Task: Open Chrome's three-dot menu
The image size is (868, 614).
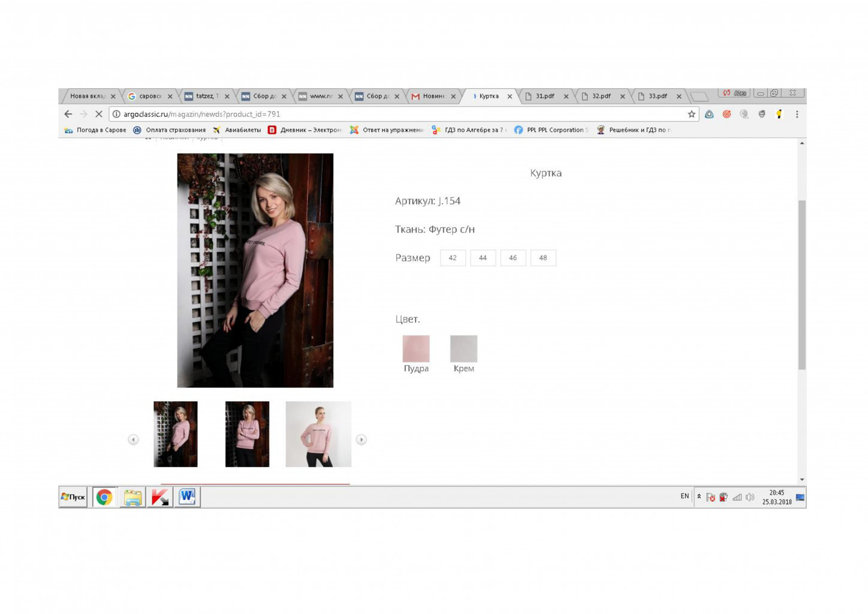Action: [x=797, y=114]
